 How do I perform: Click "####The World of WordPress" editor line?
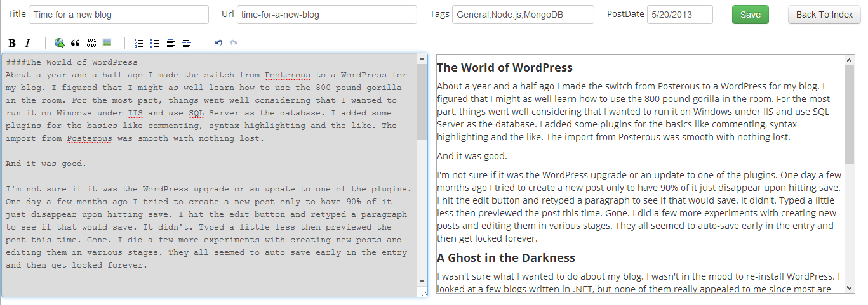[x=72, y=62]
